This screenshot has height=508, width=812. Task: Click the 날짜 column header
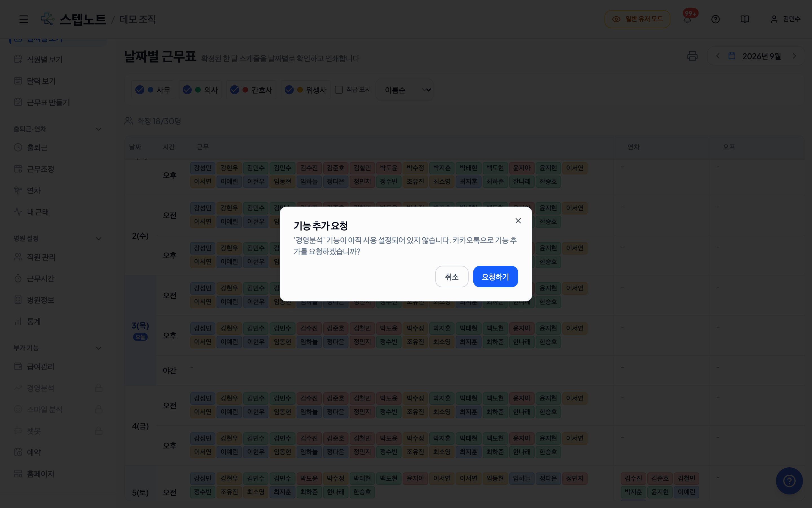(135, 147)
